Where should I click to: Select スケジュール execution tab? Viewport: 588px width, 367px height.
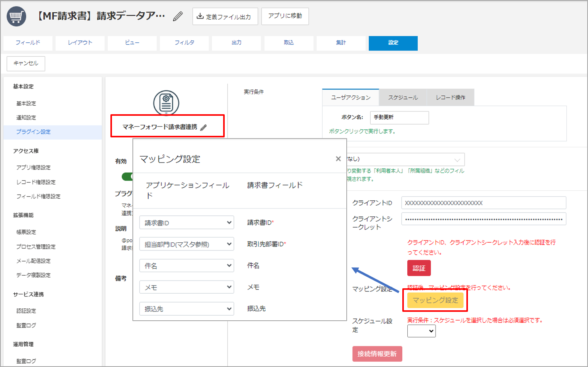pyautogui.click(x=403, y=97)
